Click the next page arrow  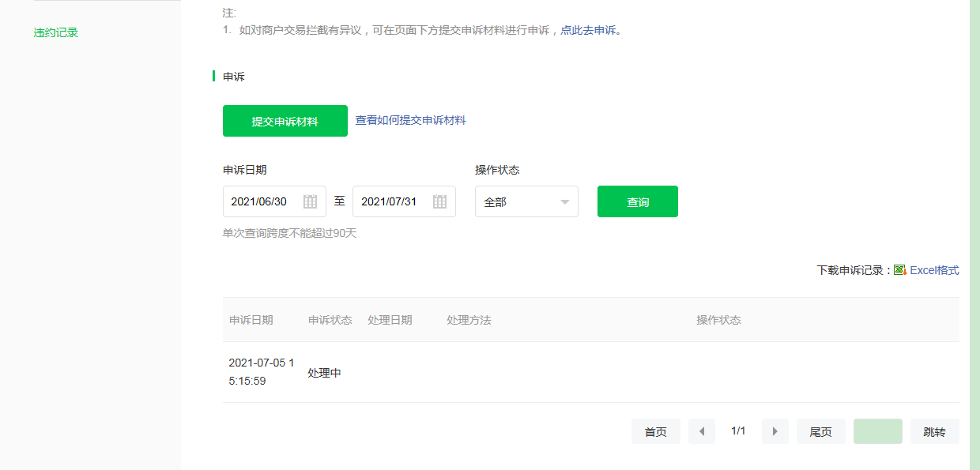[775, 431]
